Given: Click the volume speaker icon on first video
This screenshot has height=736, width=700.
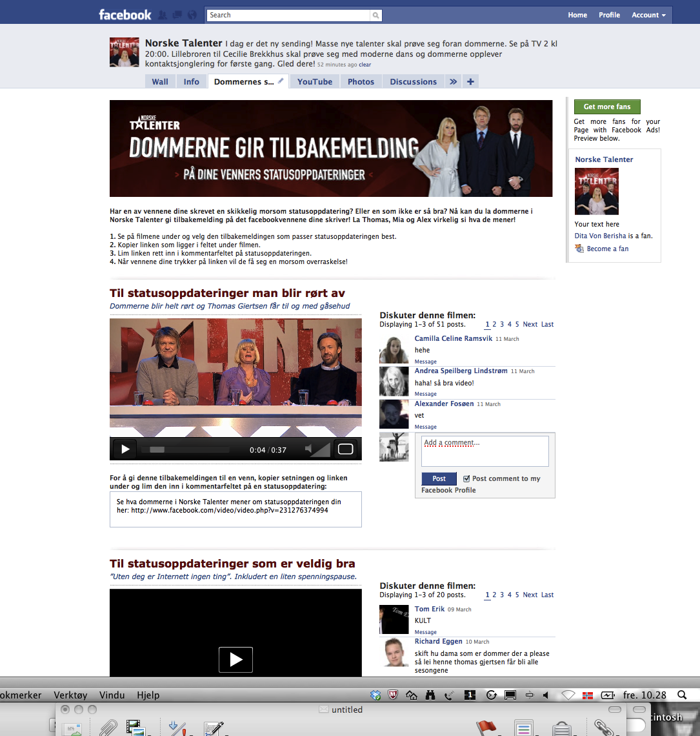Looking at the screenshot, I should tap(308, 449).
